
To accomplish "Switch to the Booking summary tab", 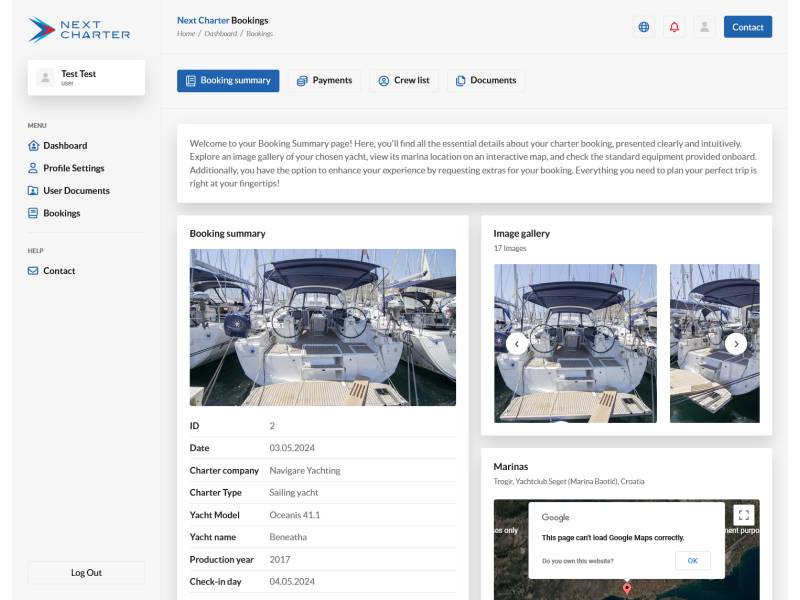I will [228, 81].
